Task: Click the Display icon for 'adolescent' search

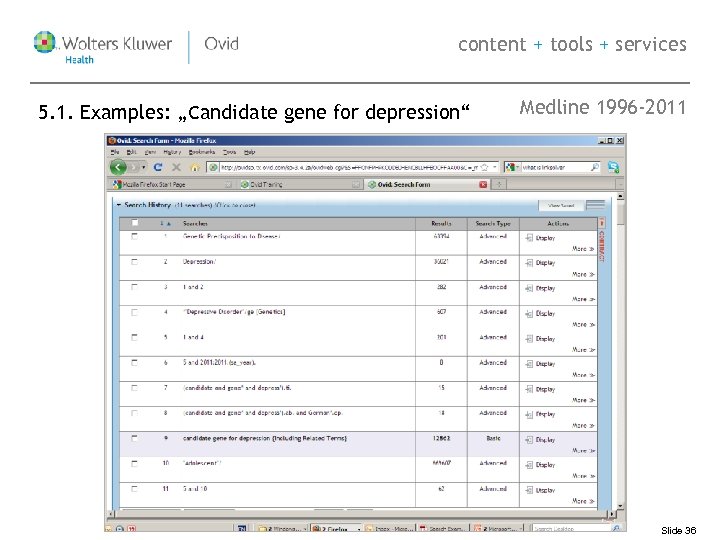Action: [x=529, y=465]
